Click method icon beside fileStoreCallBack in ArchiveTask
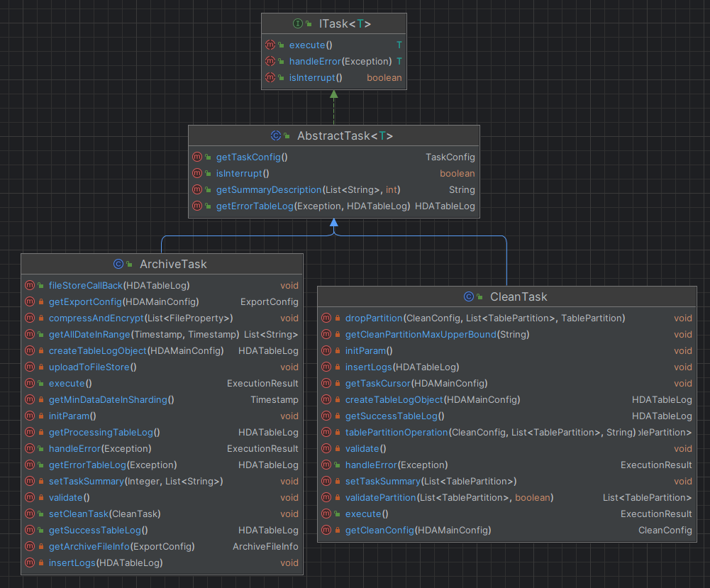Image resolution: width=710 pixels, height=588 pixels. 30,286
